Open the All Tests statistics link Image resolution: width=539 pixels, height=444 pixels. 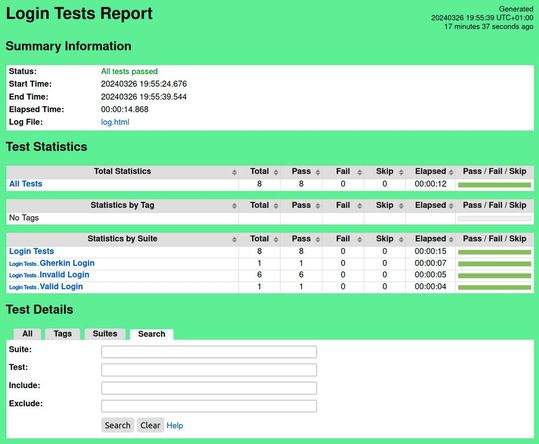26,184
